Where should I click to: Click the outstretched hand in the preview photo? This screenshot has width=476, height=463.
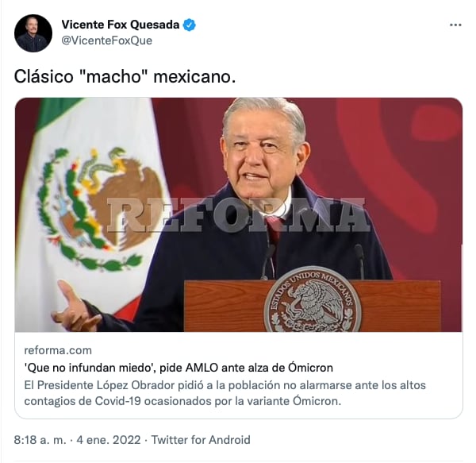[75, 308]
